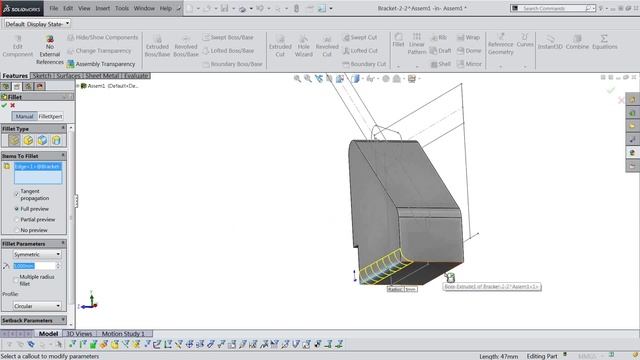Switch to the 3D Views bottom tab
The height and width of the screenshot is (360, 640).
pos(79,333)
